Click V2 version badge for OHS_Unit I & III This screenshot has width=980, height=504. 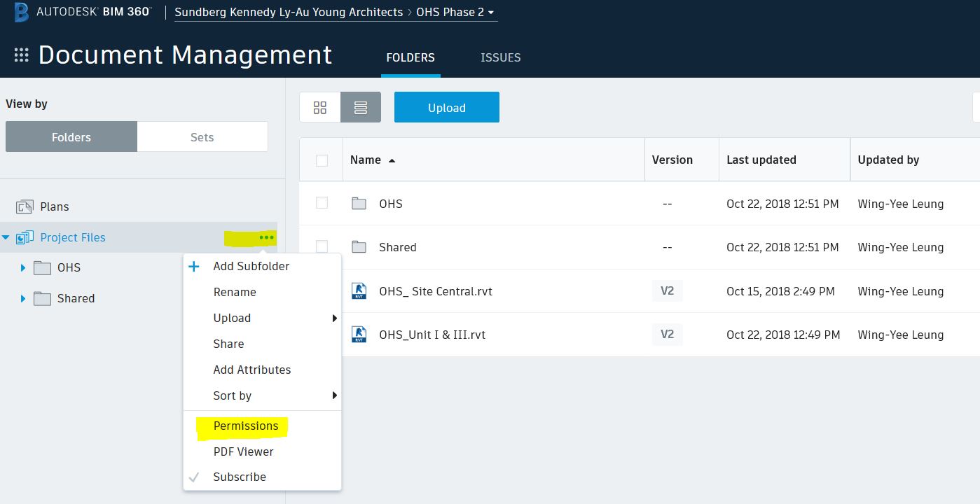(667, 334)
